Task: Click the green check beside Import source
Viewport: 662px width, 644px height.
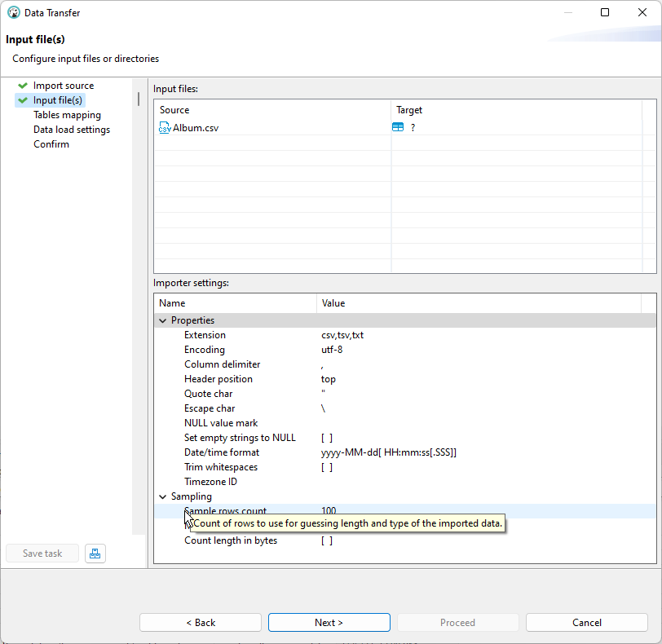Action: 24,85
